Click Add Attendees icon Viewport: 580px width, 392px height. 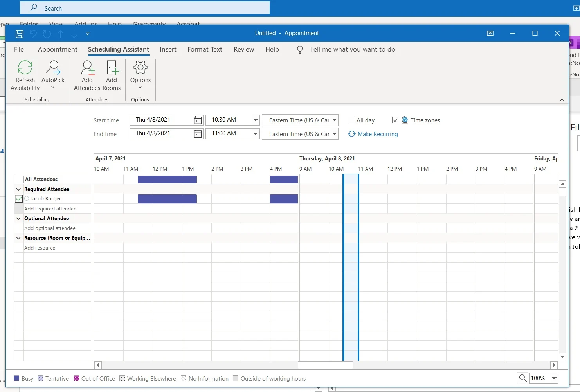[x=88, y=68]
